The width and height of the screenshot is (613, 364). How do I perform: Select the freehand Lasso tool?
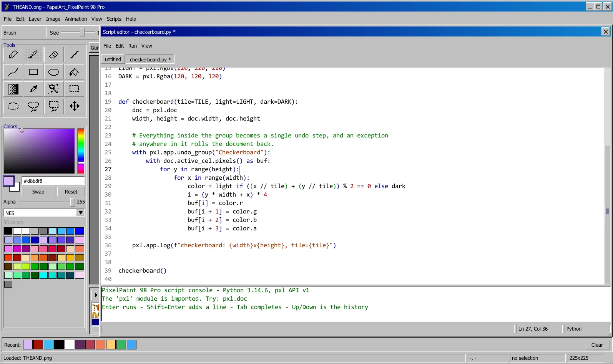(x=33, y=106)
